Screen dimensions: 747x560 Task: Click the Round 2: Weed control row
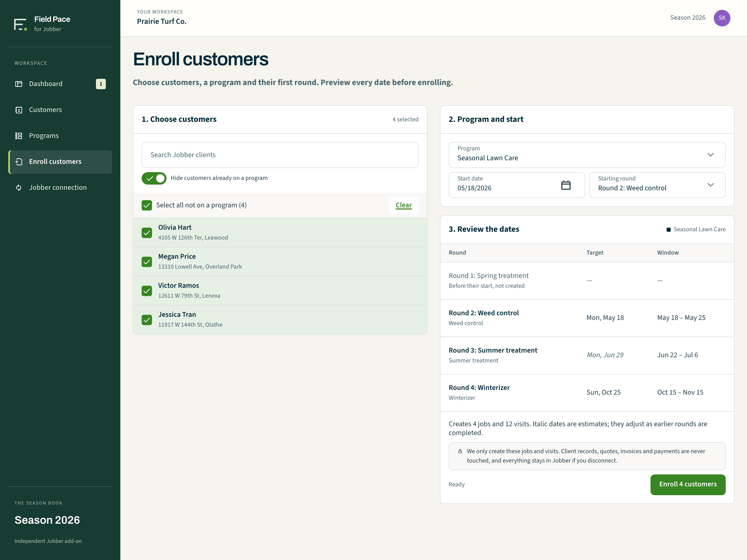[587, 318]
